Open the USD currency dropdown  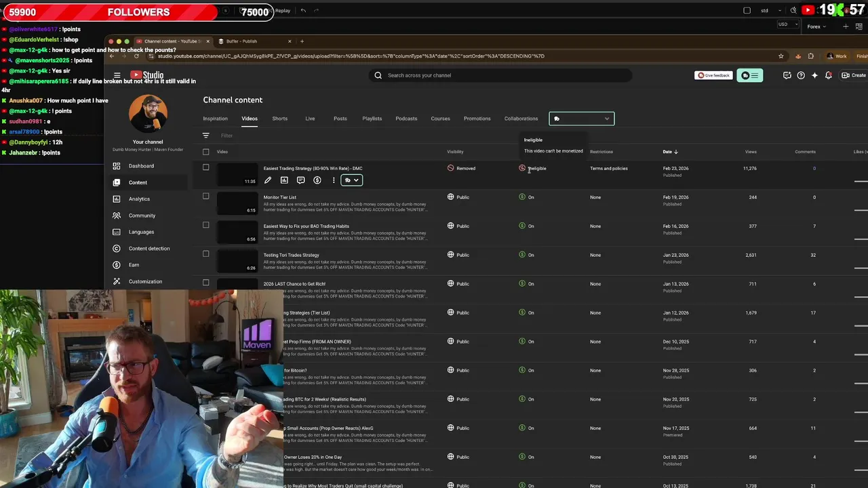pos(787,25)
